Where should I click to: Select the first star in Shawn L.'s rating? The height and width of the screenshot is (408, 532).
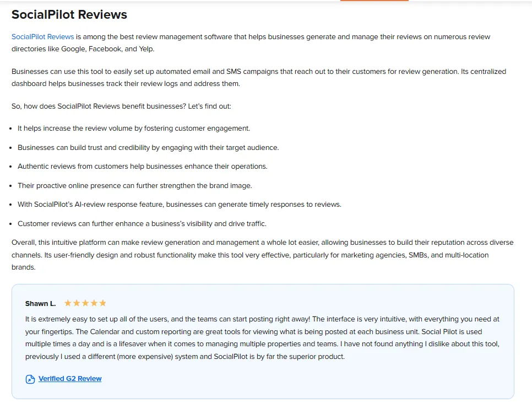tap(69, 303)
